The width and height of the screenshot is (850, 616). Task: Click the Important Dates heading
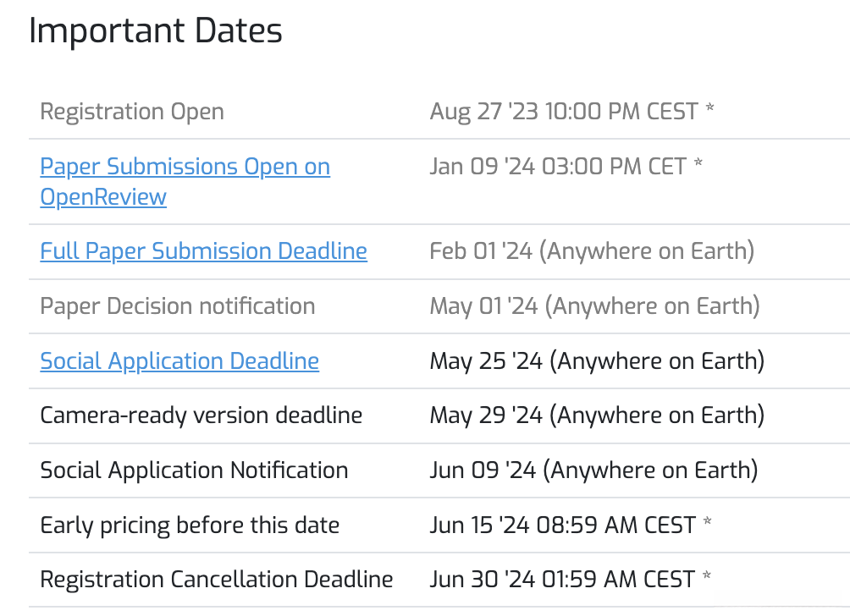155,31
